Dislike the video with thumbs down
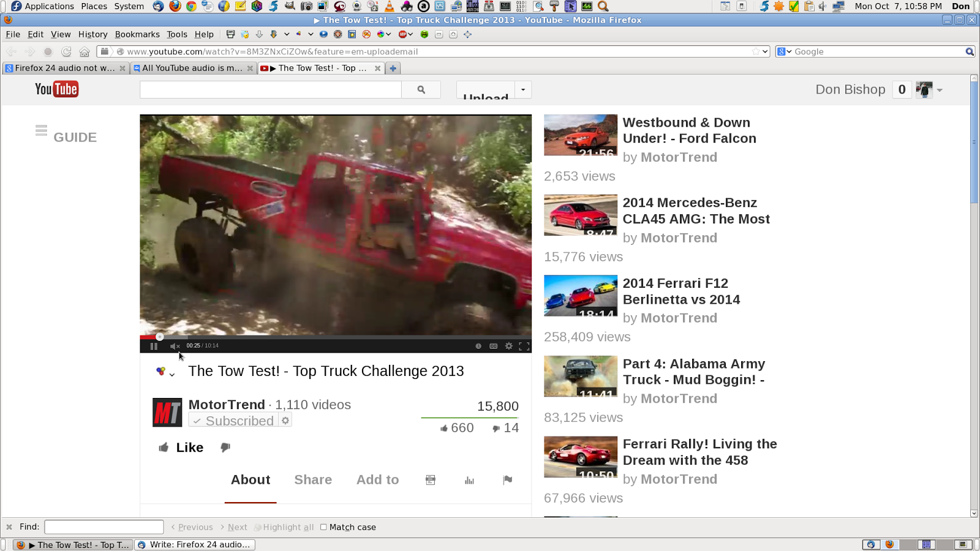Image resolution: width=980 pixels, height=551 pixels. (x=225, y=448)
